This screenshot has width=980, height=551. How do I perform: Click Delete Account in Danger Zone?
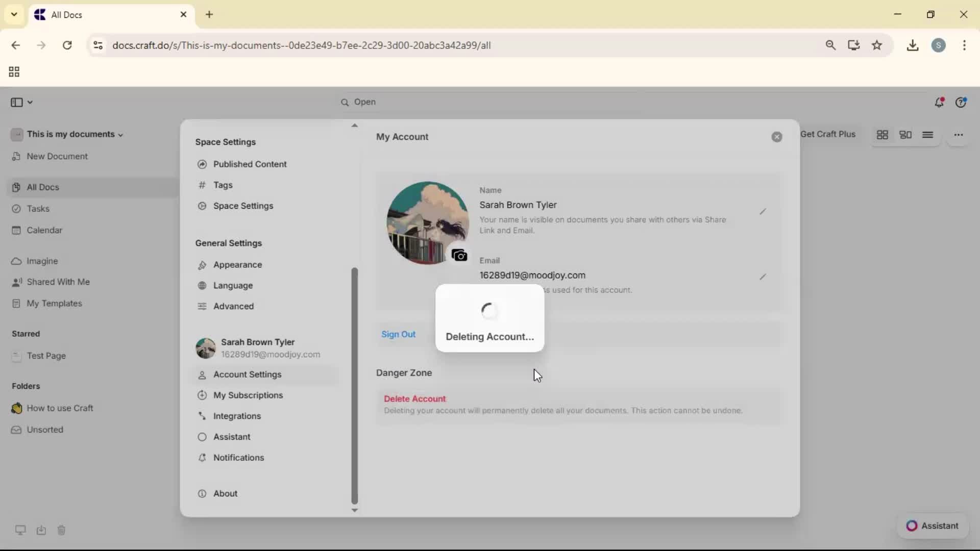pyautogui.click(x=414, y=399)
